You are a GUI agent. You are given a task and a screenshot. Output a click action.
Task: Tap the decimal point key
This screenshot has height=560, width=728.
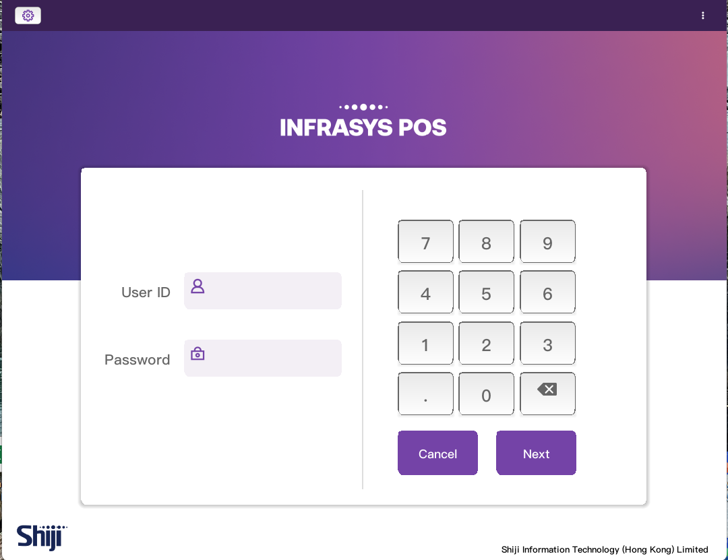(425, 394)
